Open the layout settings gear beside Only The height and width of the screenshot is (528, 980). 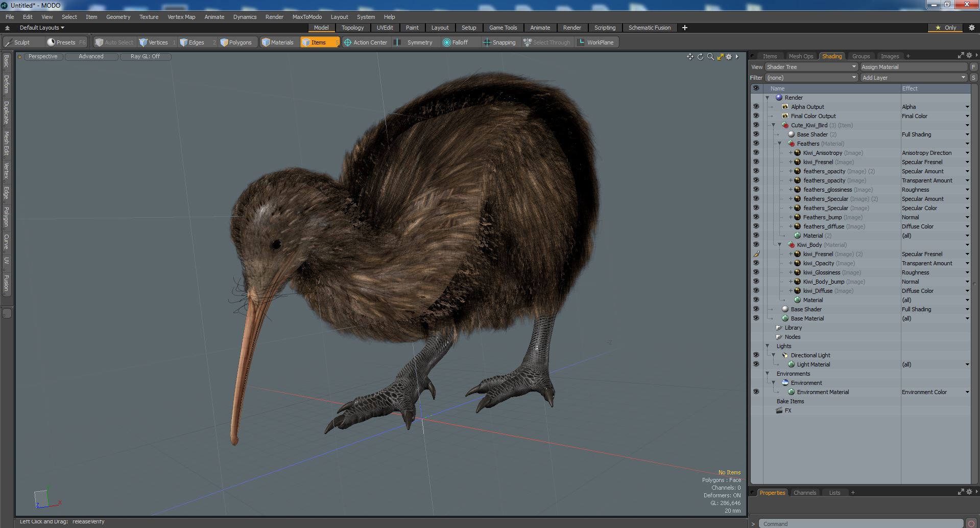(x=971, y=28)
